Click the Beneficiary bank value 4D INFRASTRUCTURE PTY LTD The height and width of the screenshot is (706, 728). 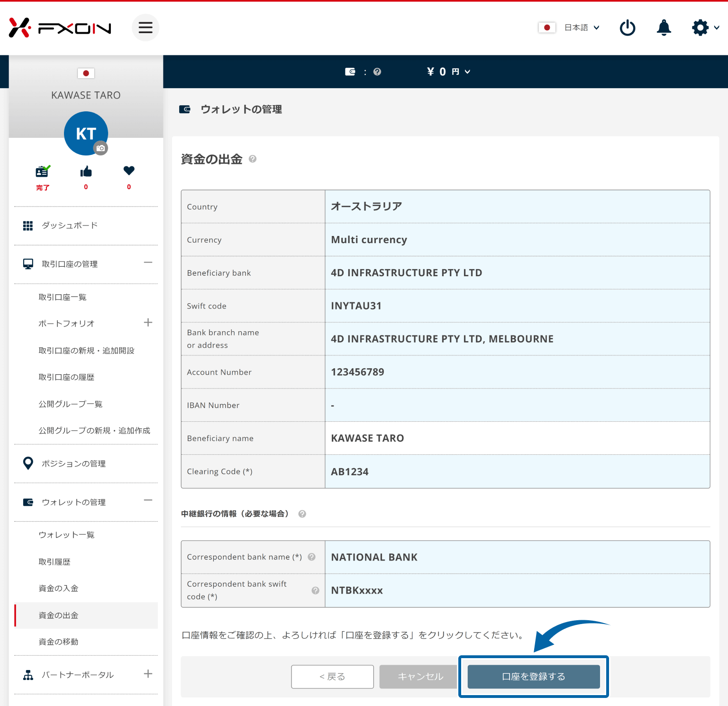[406, 273]
